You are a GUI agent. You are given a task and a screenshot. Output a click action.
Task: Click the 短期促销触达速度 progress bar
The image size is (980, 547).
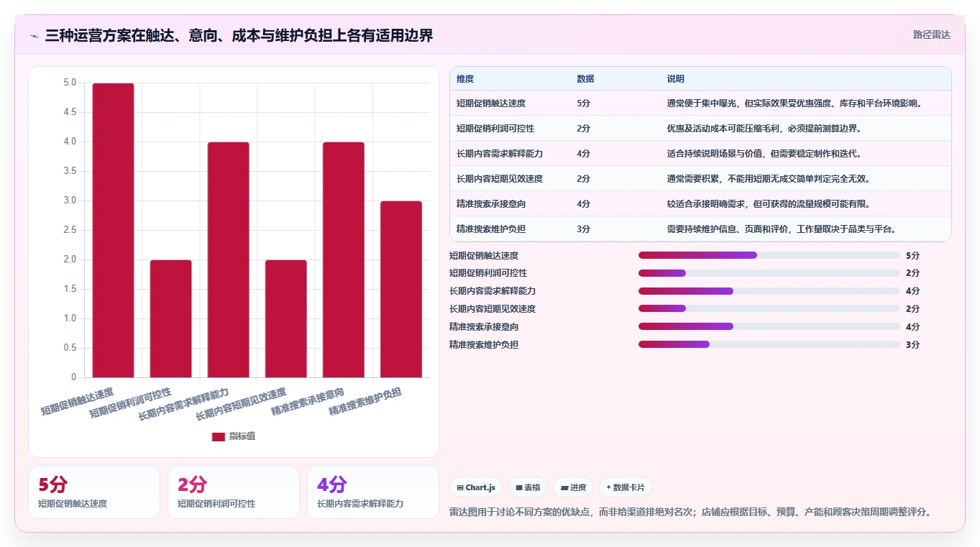[769, 255]
